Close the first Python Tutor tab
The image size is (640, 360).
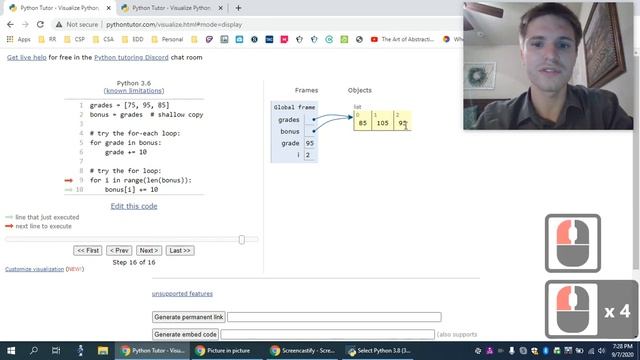[x=109, y=8]
